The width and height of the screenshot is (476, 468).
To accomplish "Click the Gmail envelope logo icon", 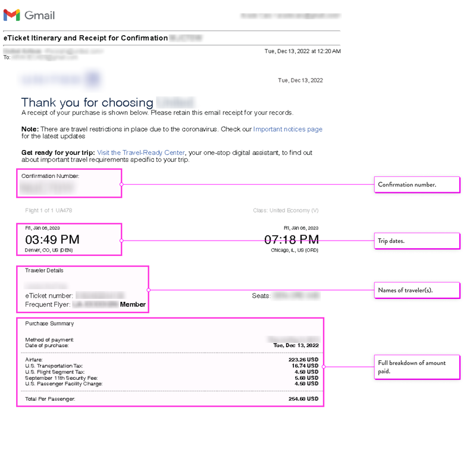I will click(x=12, y=15).
